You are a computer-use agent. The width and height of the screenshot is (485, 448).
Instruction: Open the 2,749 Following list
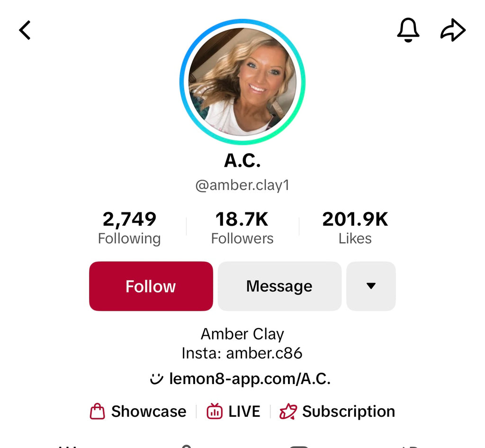click(x=129, y=228)
